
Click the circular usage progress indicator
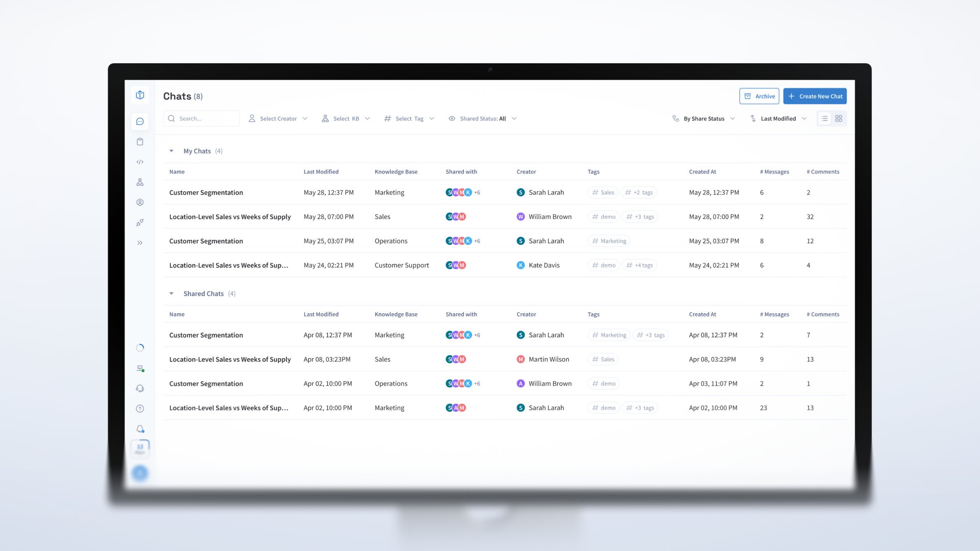tap(140, 348)
